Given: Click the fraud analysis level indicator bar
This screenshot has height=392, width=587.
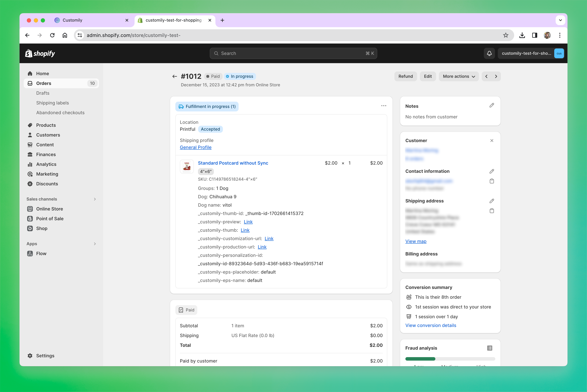Looking at the screenshot, I should tap(450, 359).
